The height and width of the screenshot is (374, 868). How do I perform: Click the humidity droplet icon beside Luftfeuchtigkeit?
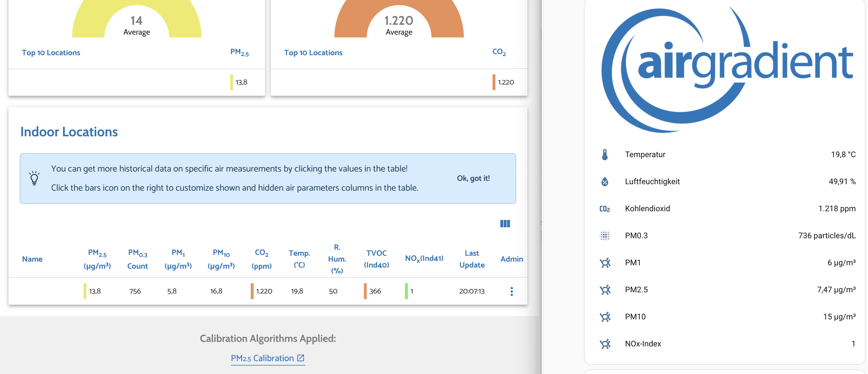point(605,181)
